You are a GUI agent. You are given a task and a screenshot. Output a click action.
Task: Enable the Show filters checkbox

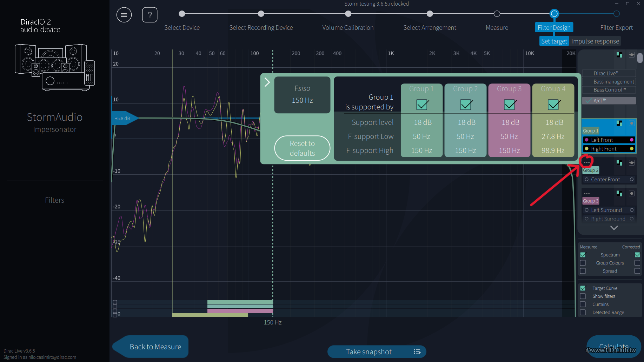[x=583, y=296]
